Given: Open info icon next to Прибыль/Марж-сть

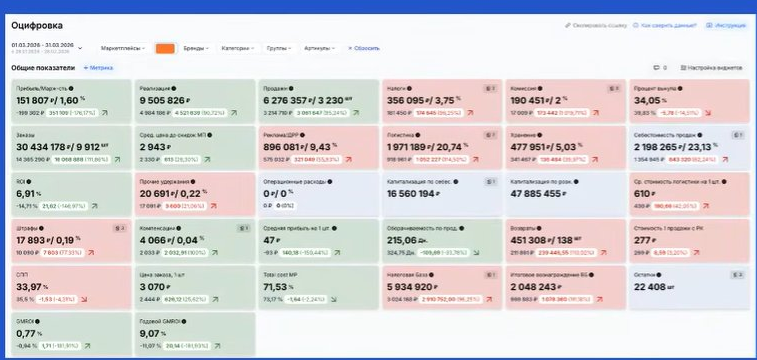Looking at the screenshot, I should (x=71, y=89).
